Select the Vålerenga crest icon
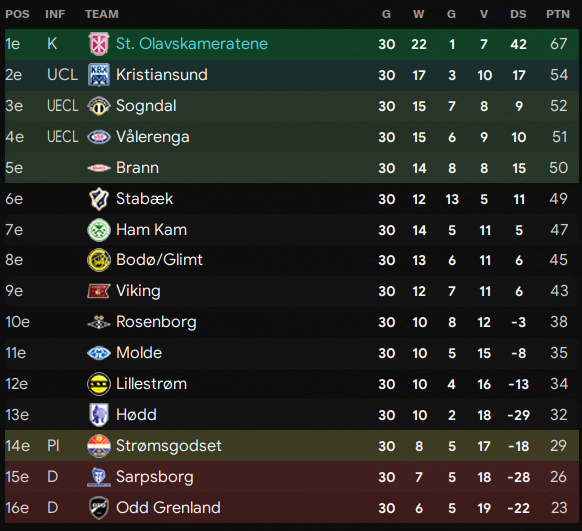 pyautogui.click(x=99, y=137)
